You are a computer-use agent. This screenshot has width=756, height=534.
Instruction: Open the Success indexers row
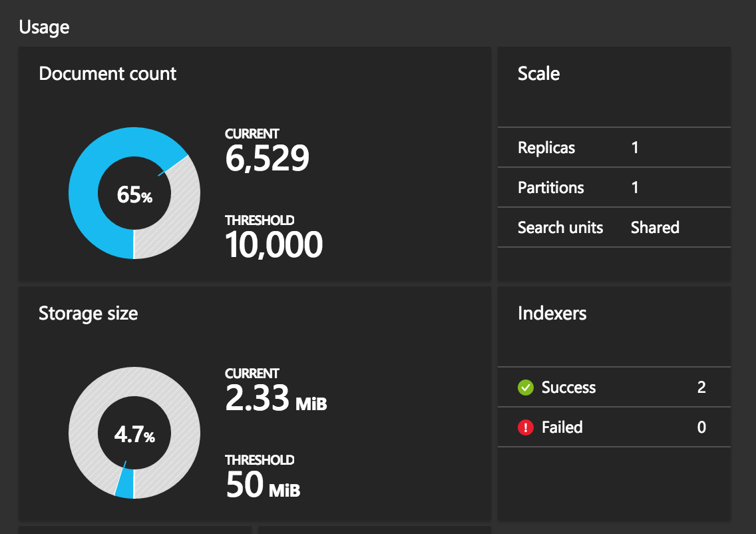click(614, 388)
